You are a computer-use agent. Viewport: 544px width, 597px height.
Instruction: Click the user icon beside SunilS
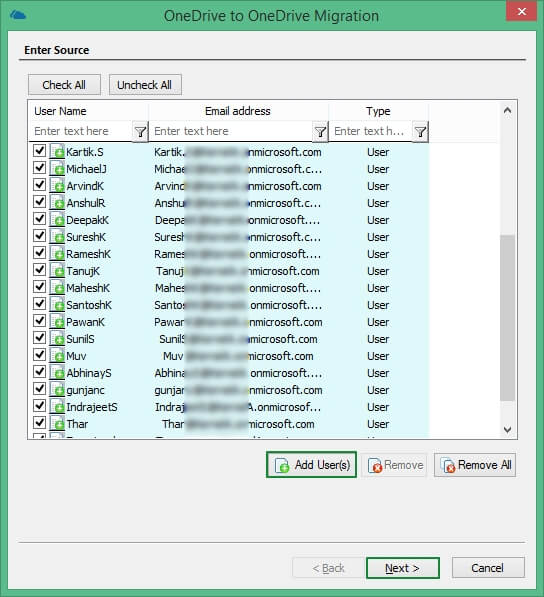(x=57, y=339)
